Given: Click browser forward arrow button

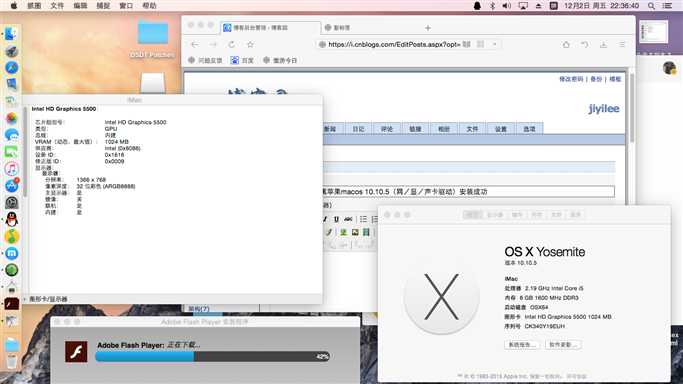Looking at the screenshot, I should (x=213, y=44).
